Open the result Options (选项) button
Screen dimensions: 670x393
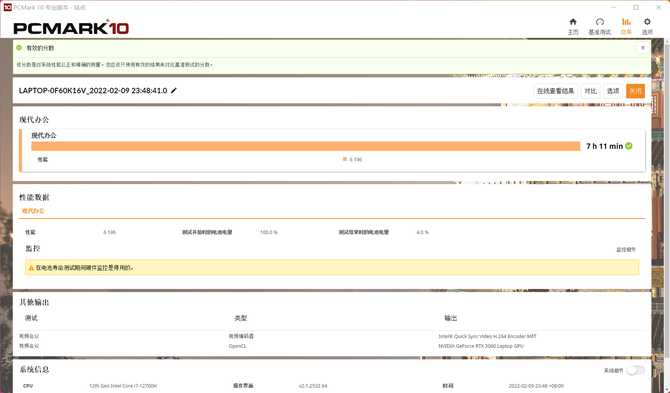point(613,91)
